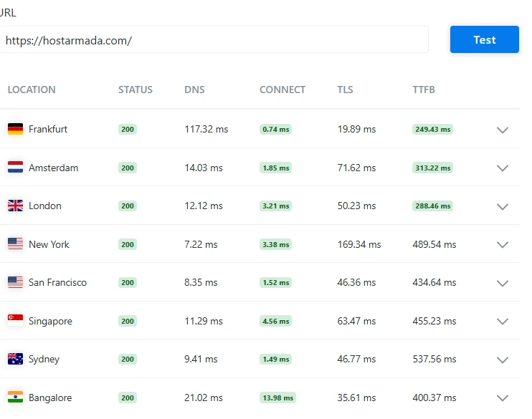Click the 455.23 ms TTFB value
532x419 pixels.
click(434, 321)
